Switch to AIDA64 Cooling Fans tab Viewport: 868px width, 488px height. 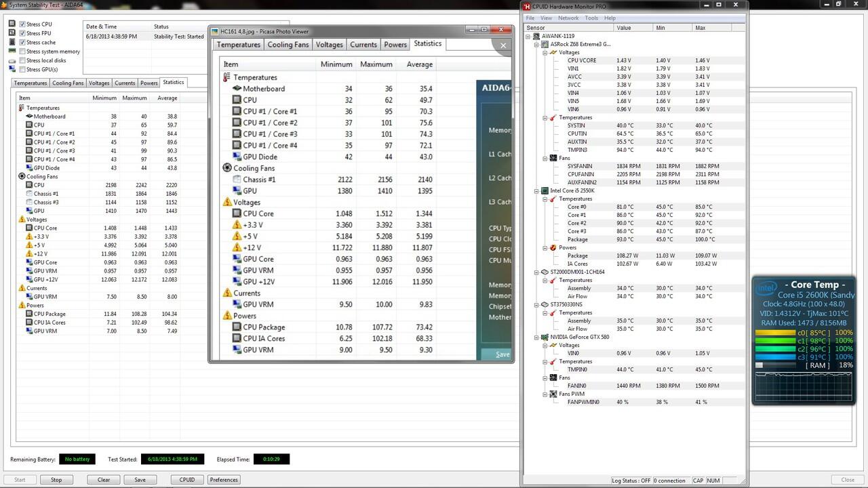68,83
